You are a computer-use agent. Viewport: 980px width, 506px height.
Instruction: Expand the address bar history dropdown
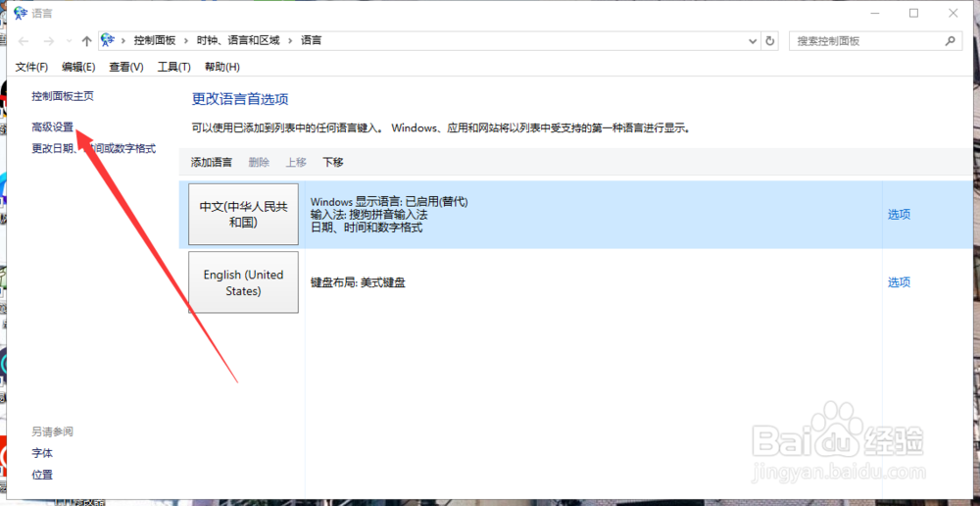tap(753, 41)
